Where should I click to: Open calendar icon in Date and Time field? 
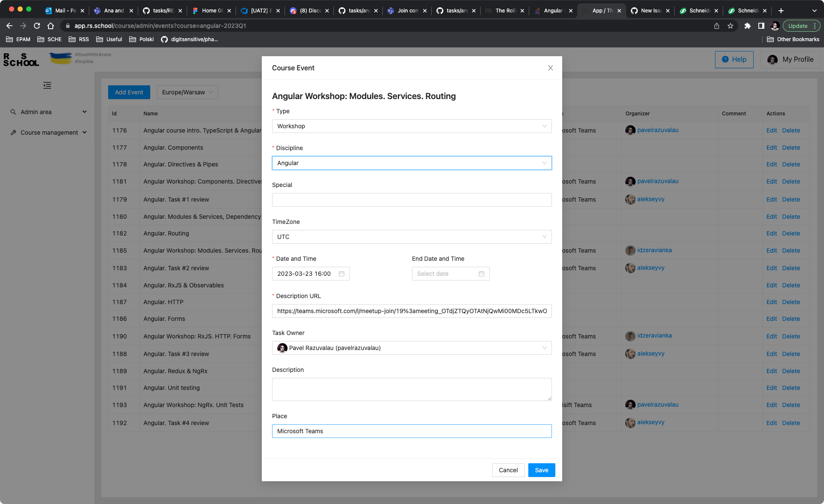pos(342,274)
